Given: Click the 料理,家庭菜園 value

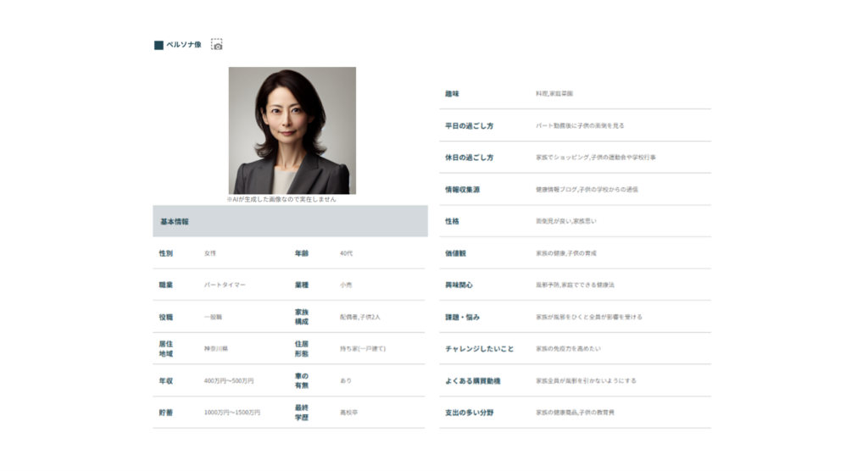Looking at the screenshot, I should coord(554,94).
